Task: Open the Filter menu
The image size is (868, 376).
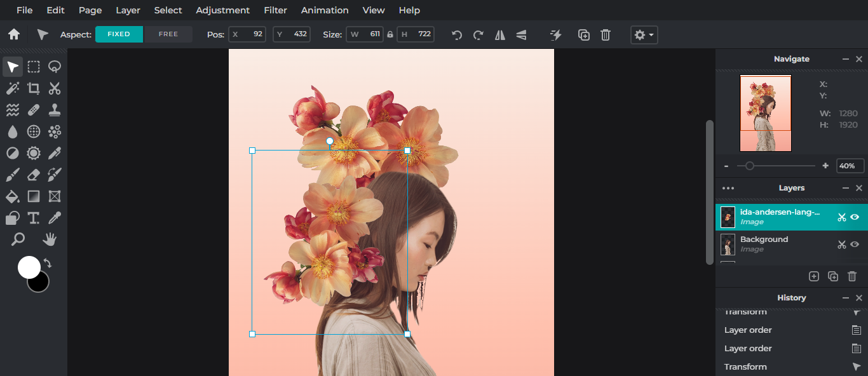Action: [x=275, y=10]
